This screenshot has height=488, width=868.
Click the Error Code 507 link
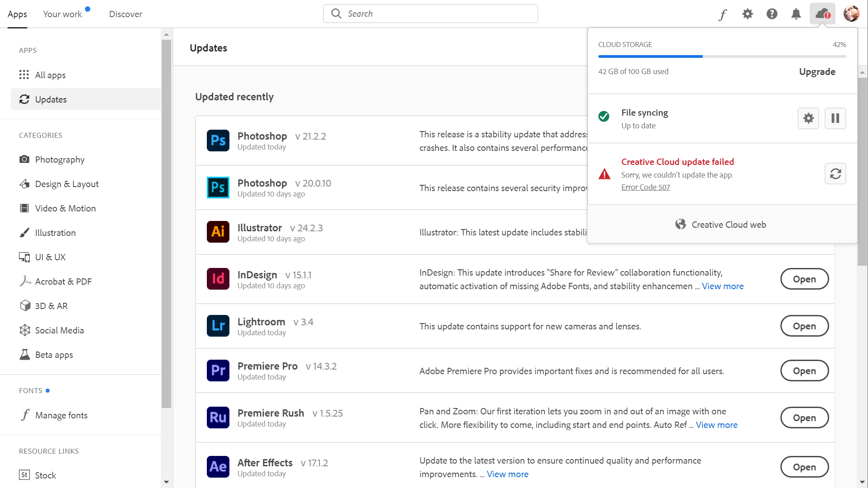click(x=645, y=187)
